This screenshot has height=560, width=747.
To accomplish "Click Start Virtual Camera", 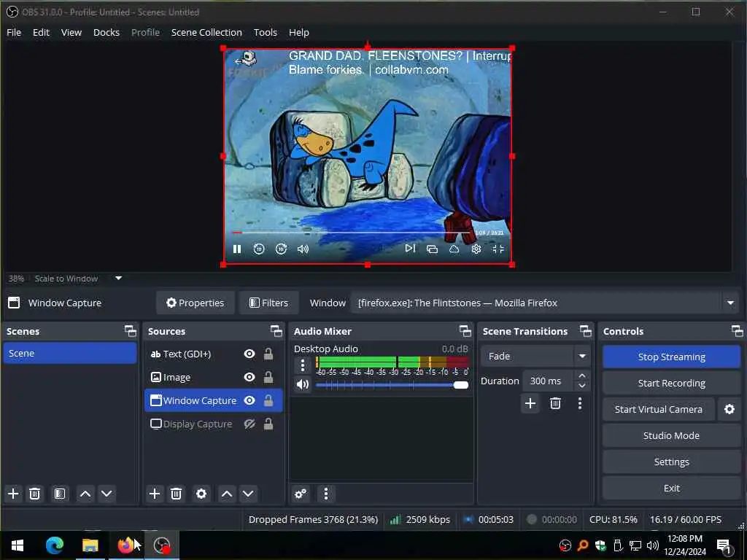I will [x=659, y=409].
